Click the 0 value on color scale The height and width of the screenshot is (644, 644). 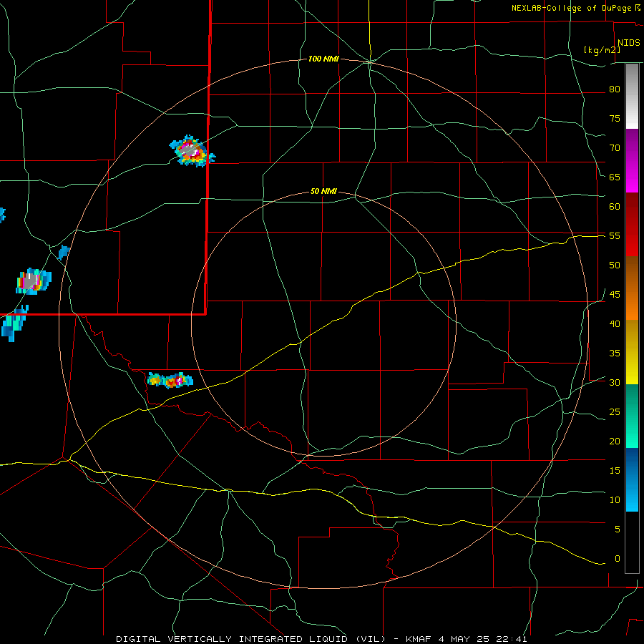point(618,559)
